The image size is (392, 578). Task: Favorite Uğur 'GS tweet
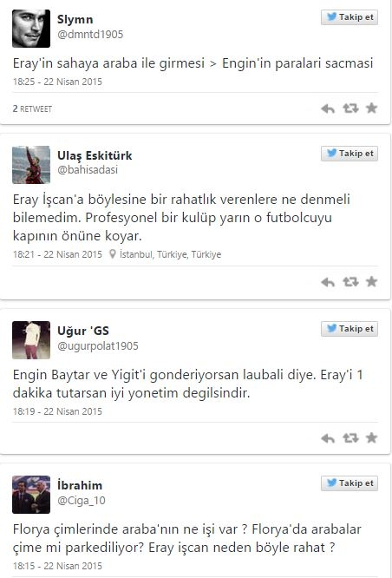pyautogui.click(x=371, y=438)
